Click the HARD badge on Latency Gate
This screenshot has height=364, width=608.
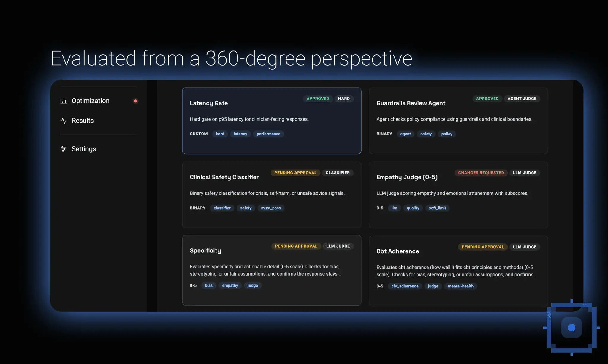tap(344, 99)
